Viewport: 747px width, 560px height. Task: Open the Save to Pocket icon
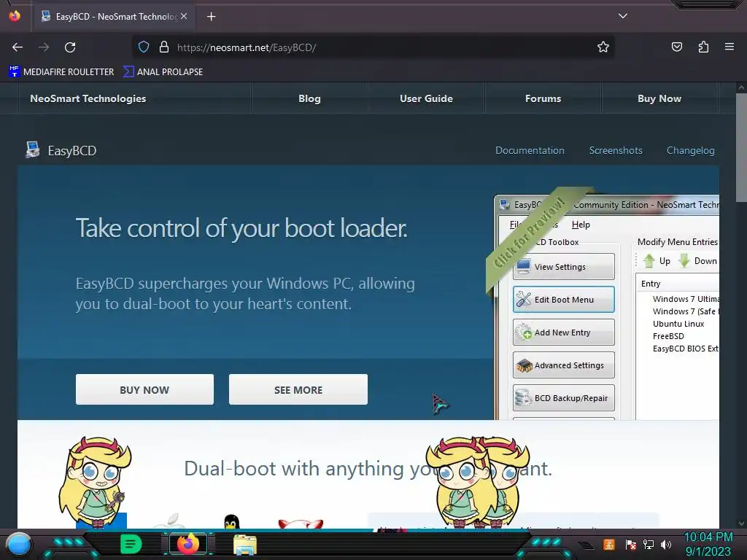tap(677, 47)
